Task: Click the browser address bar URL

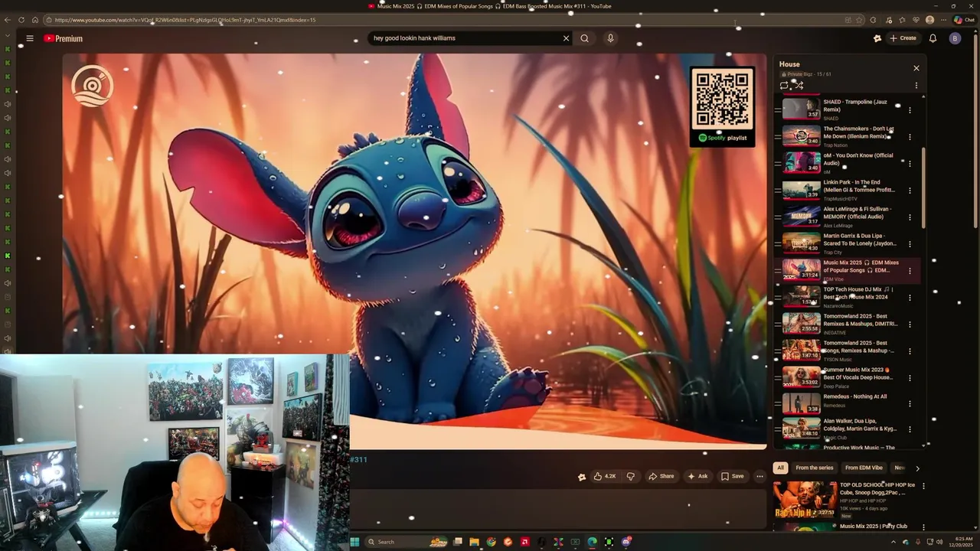Action: click(185, 20)
